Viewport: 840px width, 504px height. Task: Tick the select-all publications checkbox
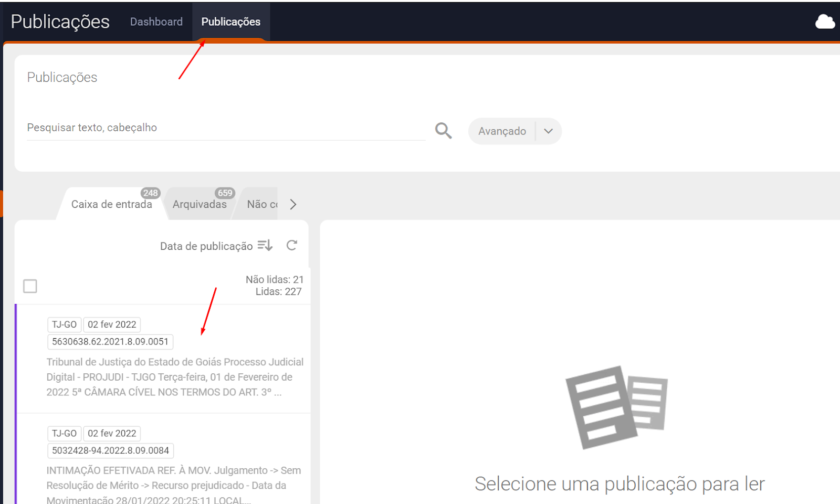pos(30,286)
